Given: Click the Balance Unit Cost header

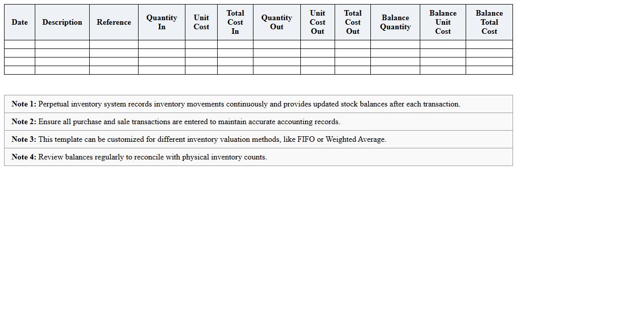Looking at the screenshot, I should click(x=443, y=22).
